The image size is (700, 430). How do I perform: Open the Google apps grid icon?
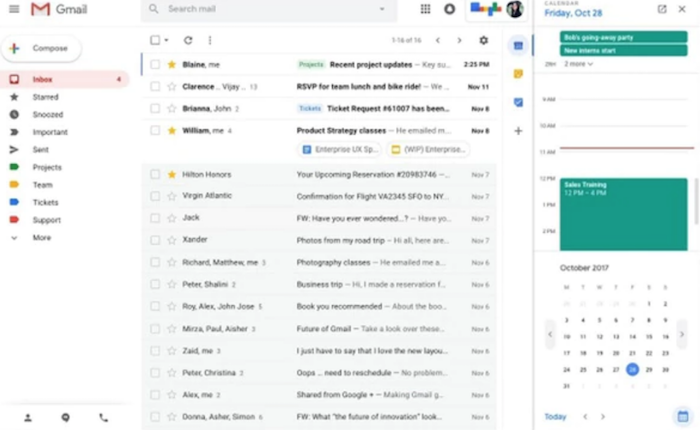coord(425,9)
